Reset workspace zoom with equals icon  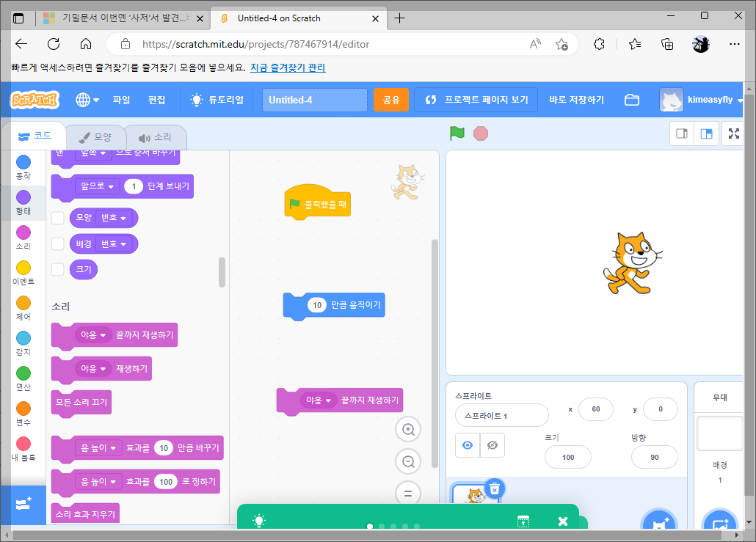tap(408, 494)
